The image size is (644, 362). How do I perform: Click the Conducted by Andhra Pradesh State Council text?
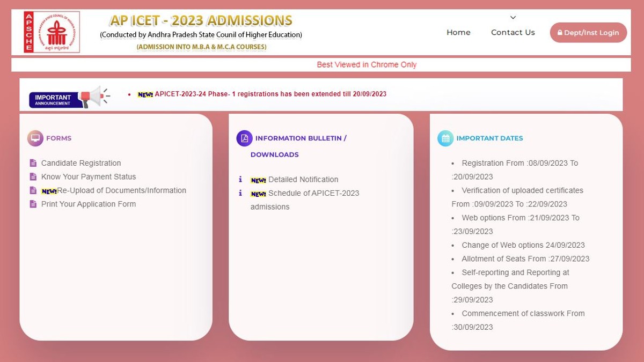[201, 35]
